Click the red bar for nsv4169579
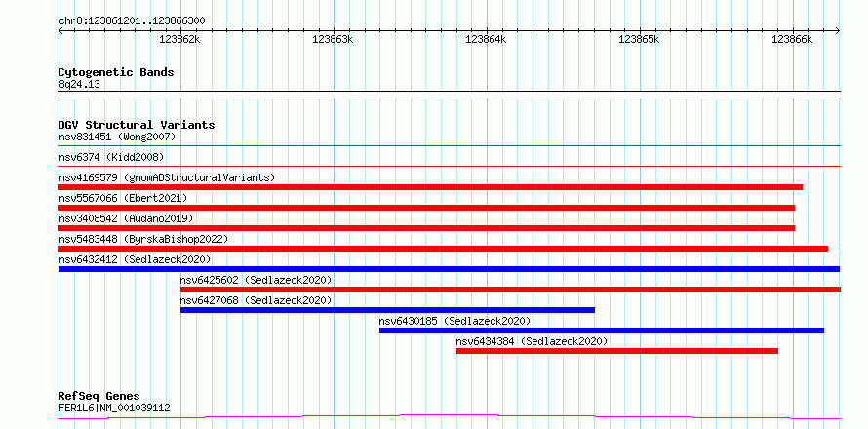 (430, 187)
